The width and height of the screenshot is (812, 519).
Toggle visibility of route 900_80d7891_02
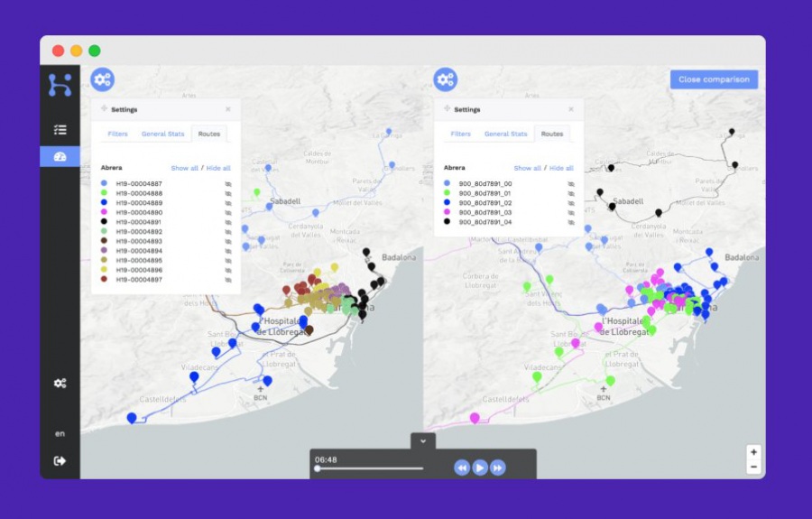tap(571, 203)
